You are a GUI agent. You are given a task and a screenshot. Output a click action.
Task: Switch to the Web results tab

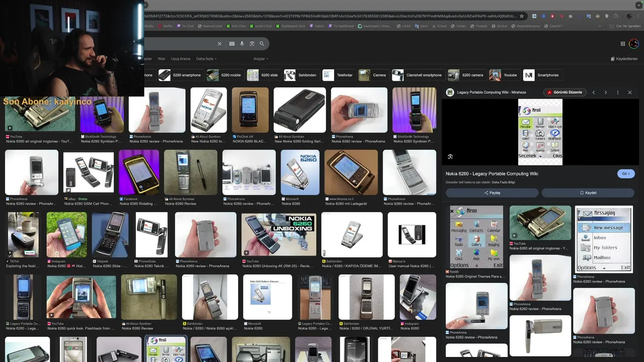[161, 59]
